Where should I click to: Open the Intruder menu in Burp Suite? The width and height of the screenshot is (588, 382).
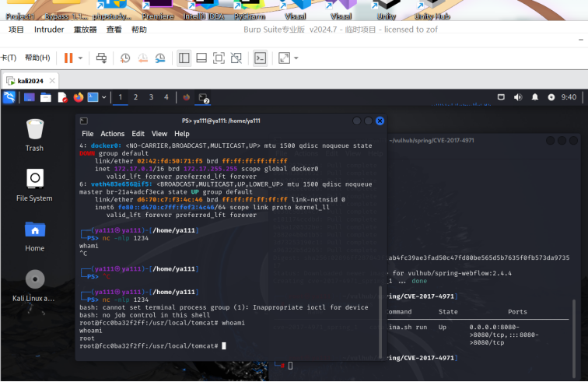coord(49,30)
